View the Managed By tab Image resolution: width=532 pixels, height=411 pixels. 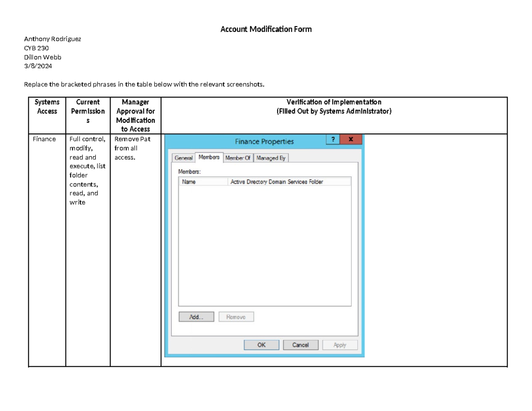pos(270,158)
